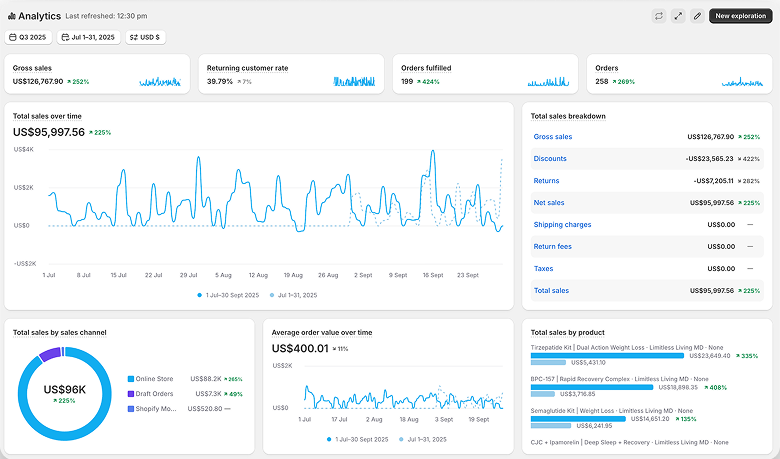The image size is (780, 459).
Task: Click the US$23,649.40 Tirzepatide sales bar
Action: pyautogui.click(x=607, y=356)
